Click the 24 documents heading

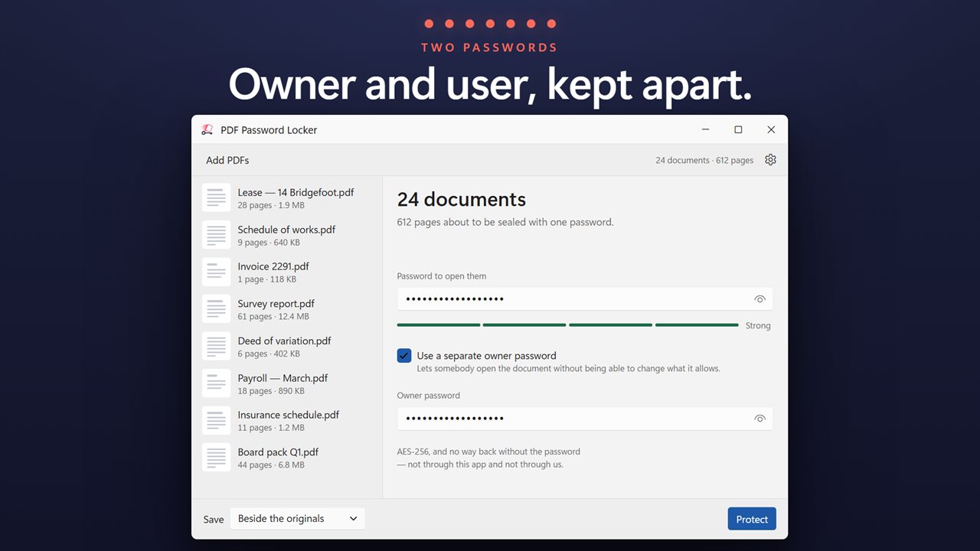[x=462, y=200]
